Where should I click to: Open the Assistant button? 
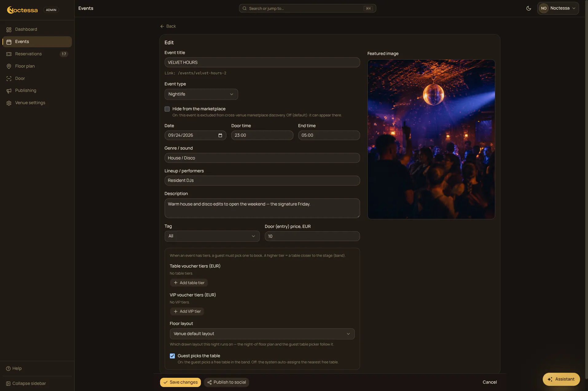pyautogui.click(x=561, y=379)
